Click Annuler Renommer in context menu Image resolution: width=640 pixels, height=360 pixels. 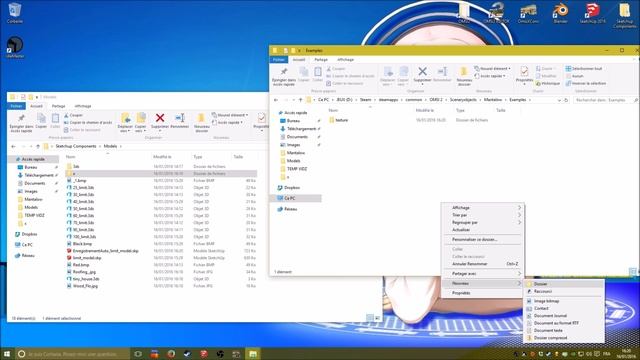[482, 264]
